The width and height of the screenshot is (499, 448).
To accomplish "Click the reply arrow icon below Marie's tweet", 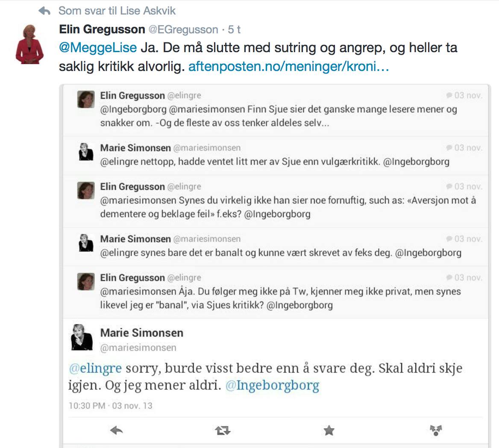I will coord(116,430).
